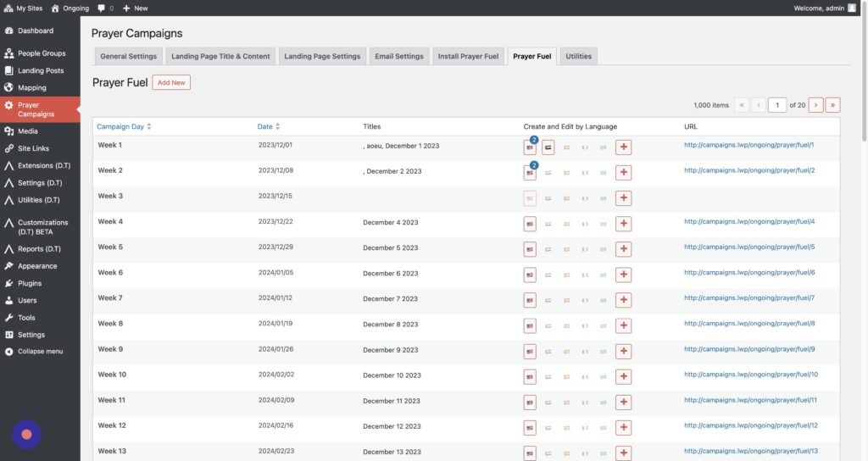Click the red plus icon in Week 9 row
Screen dimensions: 868x461
tap(624, 351)
